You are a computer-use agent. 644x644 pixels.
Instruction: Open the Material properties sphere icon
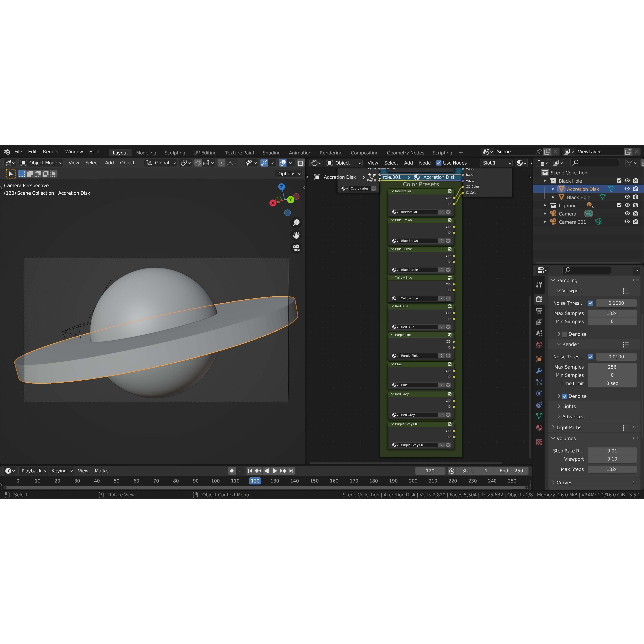[x=539, y=428]
